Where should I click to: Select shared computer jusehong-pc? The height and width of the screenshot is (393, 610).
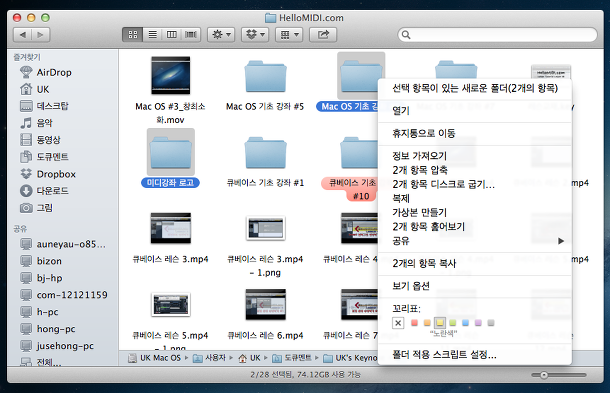(57, 346)
